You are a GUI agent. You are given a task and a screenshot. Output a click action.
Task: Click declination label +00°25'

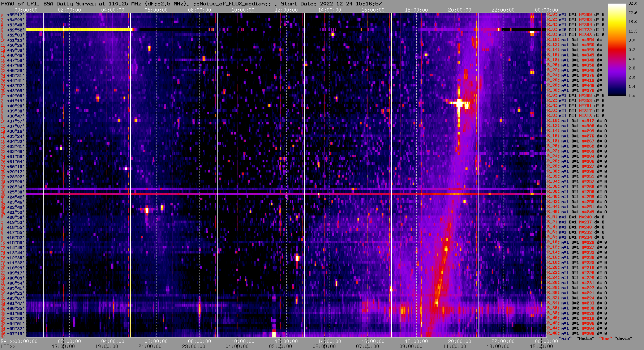click(x=16, y=308)
